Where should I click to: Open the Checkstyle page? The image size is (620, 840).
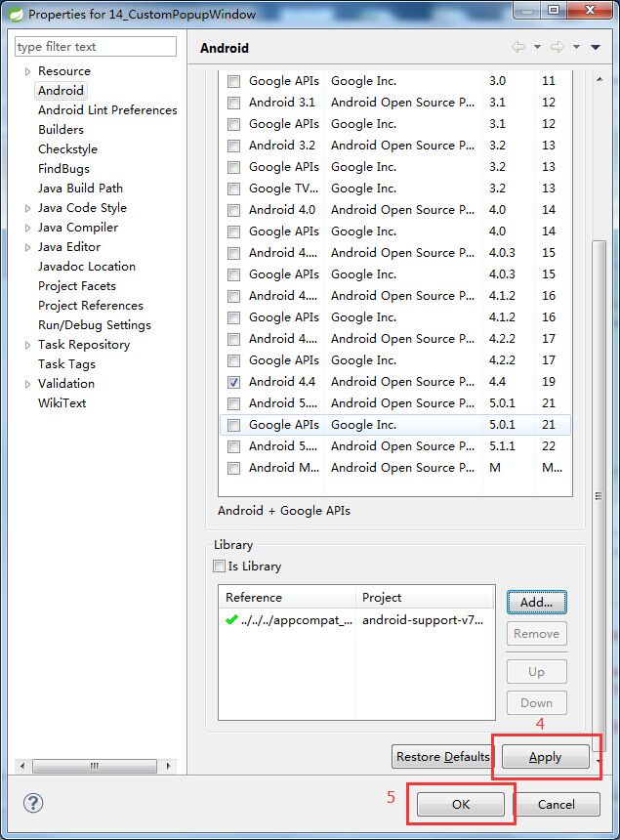67,148
